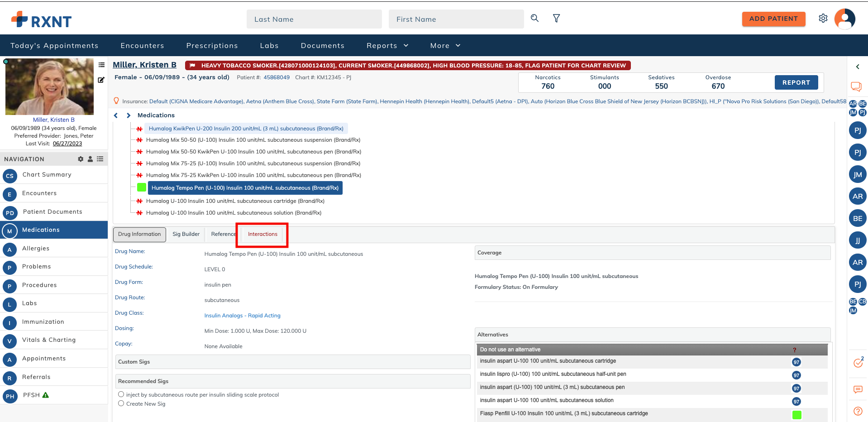Screen dimensions: 868x422
Task: Open settings gear in top bar
Action: (x=823, y=18)
